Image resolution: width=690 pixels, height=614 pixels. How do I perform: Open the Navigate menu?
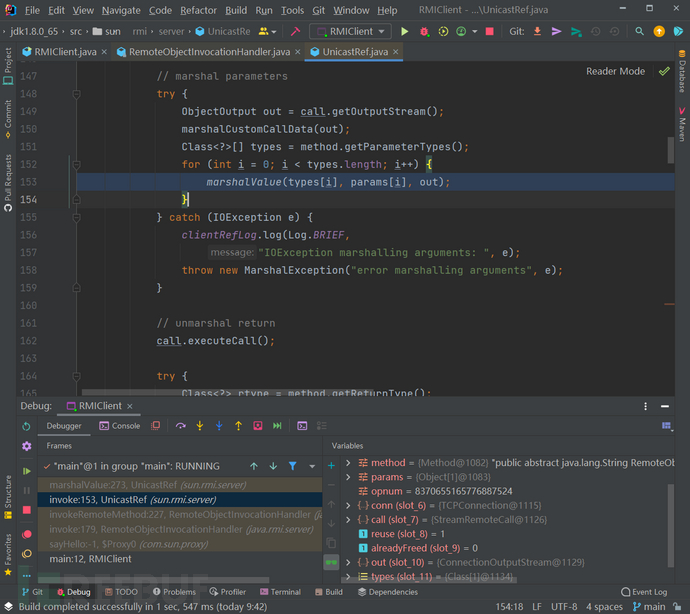pos(121,10)
